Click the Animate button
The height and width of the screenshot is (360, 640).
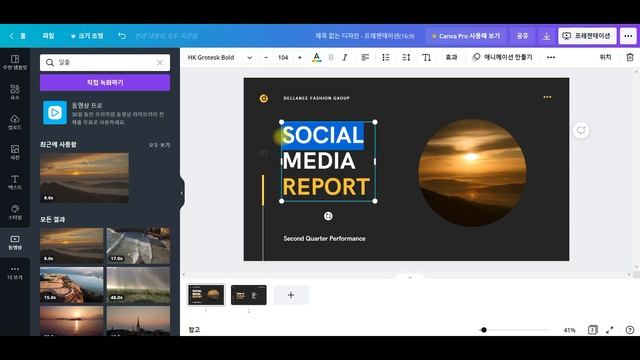click(502, 58)
